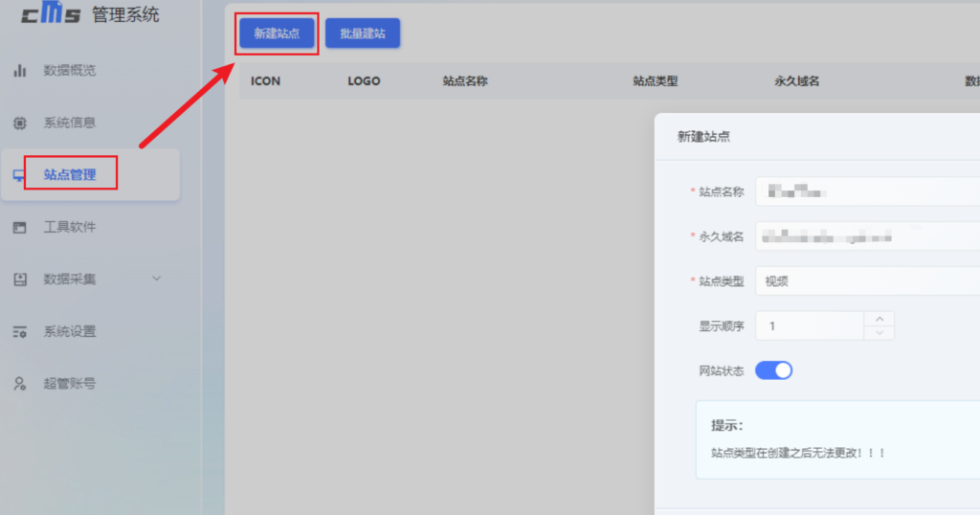The width and height of the screenshot is (980, 515).
Task: Decrease 显示顺序 with the down arrow
Action: click(879, 333)
